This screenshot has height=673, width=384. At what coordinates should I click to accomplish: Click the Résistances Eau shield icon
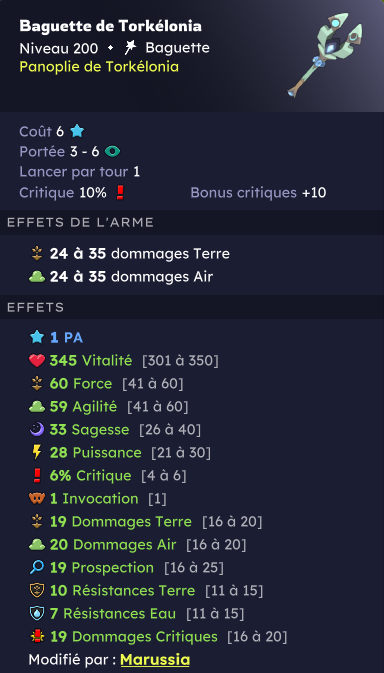(37, 613)
